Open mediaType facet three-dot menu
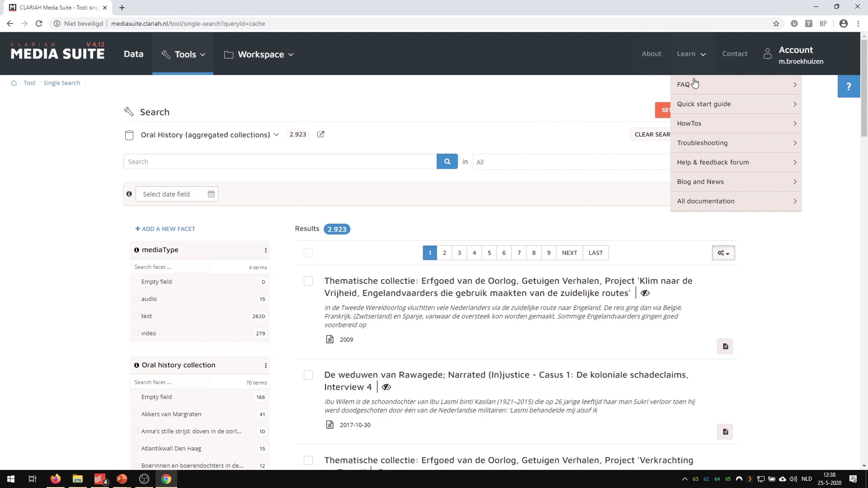The height and width of the screenshot is (488, 868). (266, 250)
